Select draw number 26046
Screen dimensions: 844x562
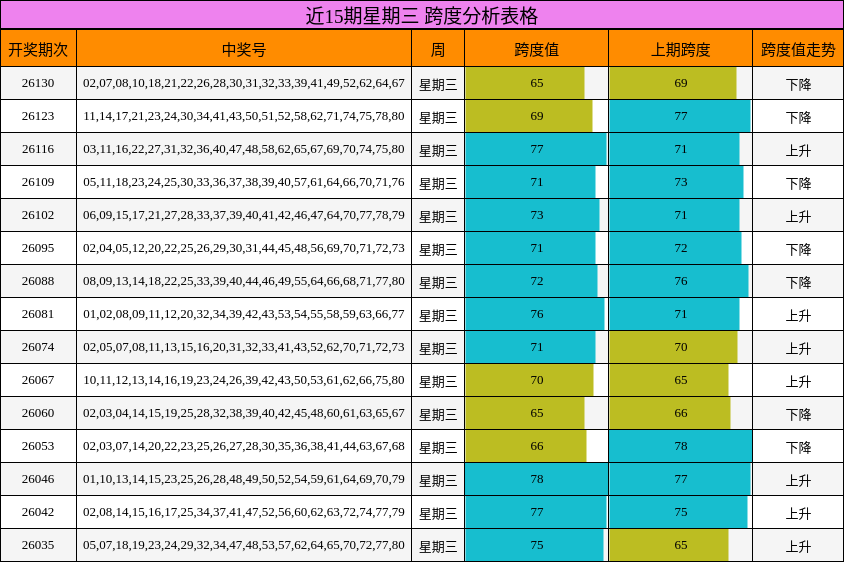pos(38,479)
